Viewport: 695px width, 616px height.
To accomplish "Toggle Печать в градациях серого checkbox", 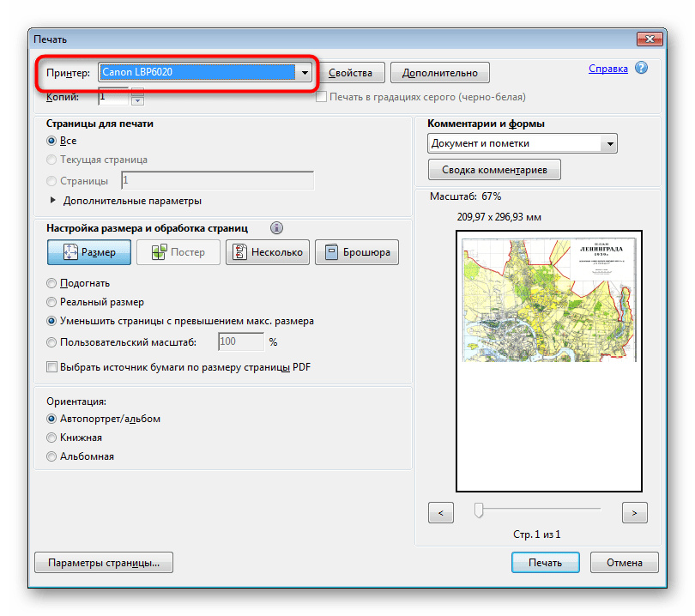I will click(321, 97).
